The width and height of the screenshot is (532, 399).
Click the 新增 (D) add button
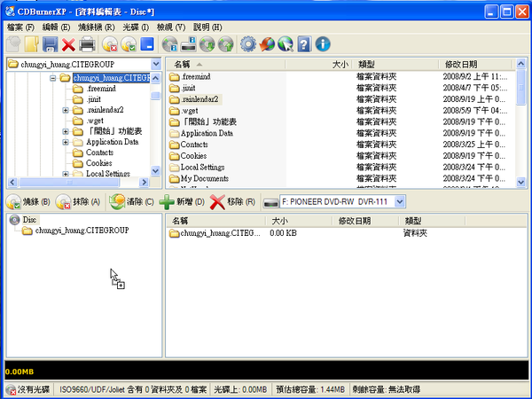[x=182, y=202]
